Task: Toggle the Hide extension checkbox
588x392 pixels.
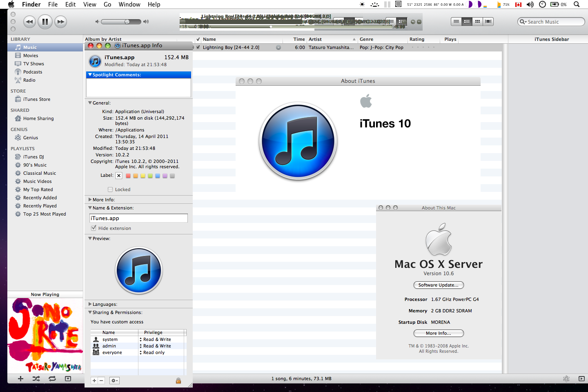Action: 94,228
